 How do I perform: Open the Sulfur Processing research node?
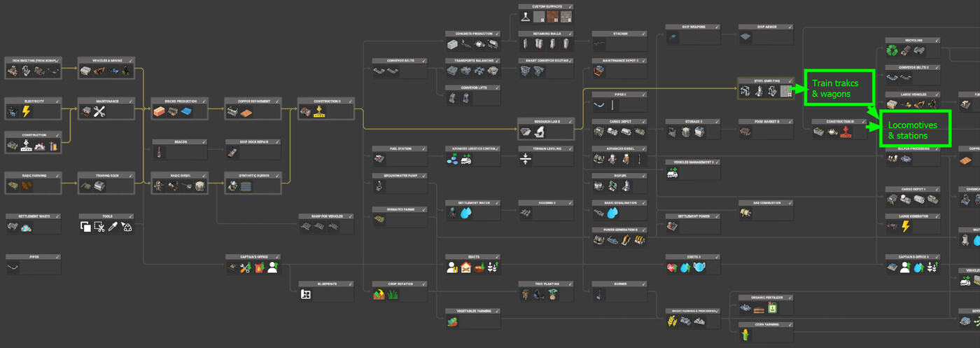913,156
